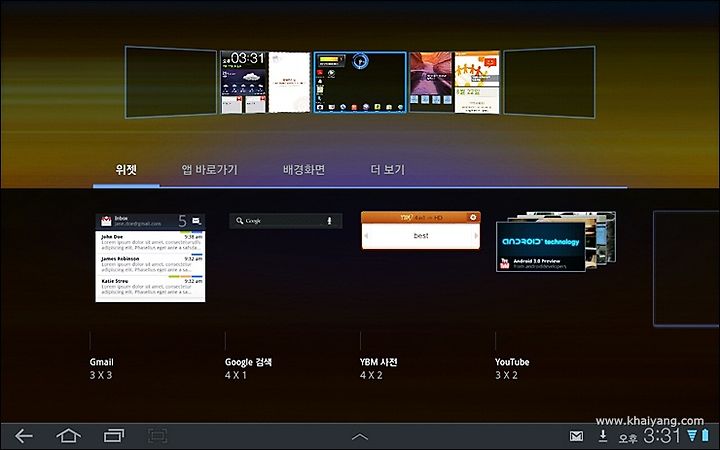Go to Home via house icon
Screen dimensions: 720x450
(68, 435)
